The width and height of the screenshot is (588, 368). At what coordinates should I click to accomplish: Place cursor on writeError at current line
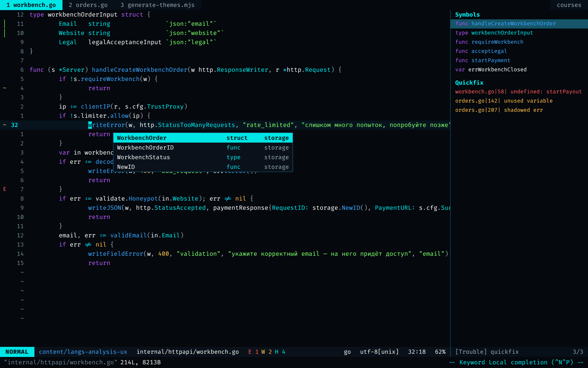coord(107,125)
